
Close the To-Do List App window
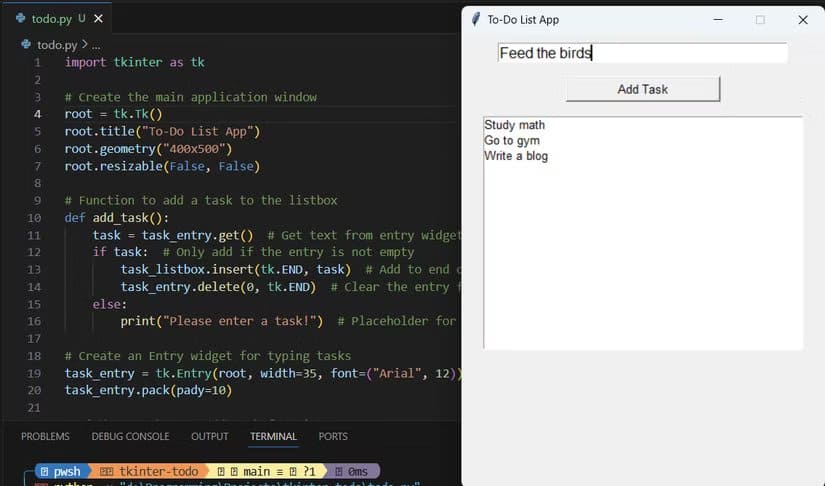coord(802,19)
